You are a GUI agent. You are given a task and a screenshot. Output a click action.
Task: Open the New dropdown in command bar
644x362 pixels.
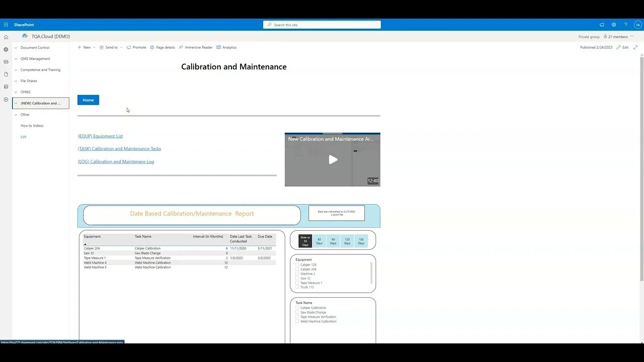(86, 47)
